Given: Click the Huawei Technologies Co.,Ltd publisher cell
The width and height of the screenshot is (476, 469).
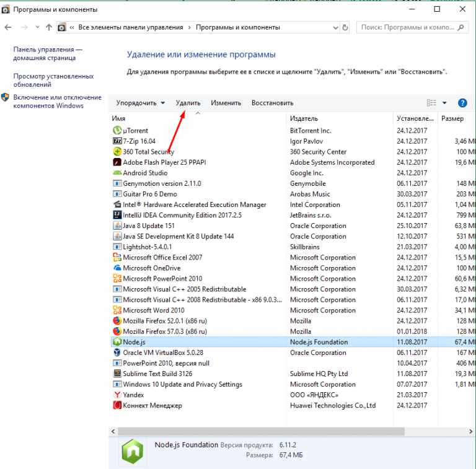Looking at the screenshot, I should pos(333,405).
